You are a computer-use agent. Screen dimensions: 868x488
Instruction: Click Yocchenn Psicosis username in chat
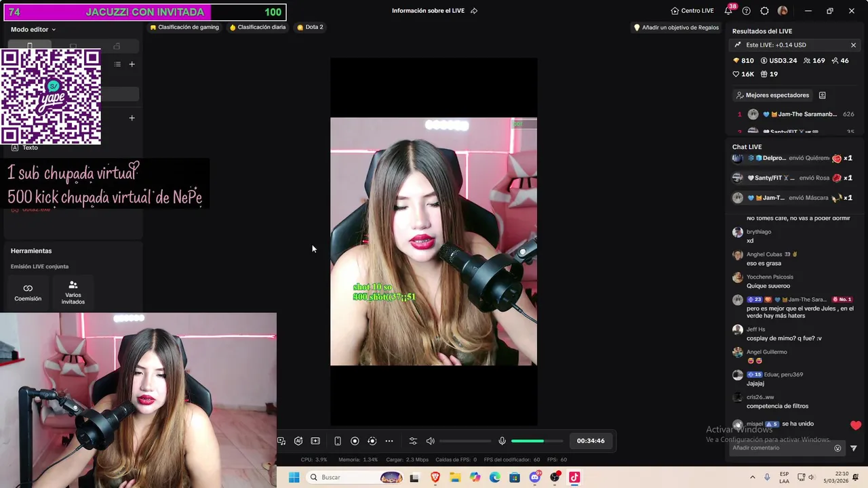(770, 277)
